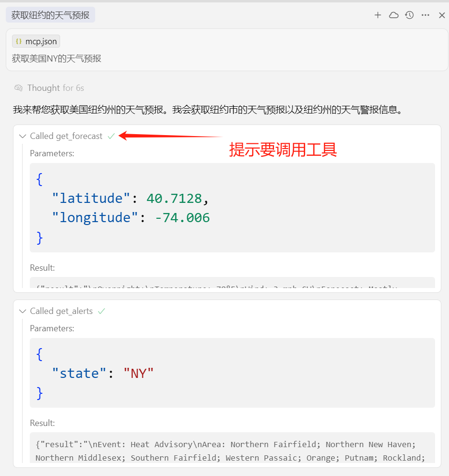
Task: Click the Parameters label under get_alerts
Action: [52, 328]
